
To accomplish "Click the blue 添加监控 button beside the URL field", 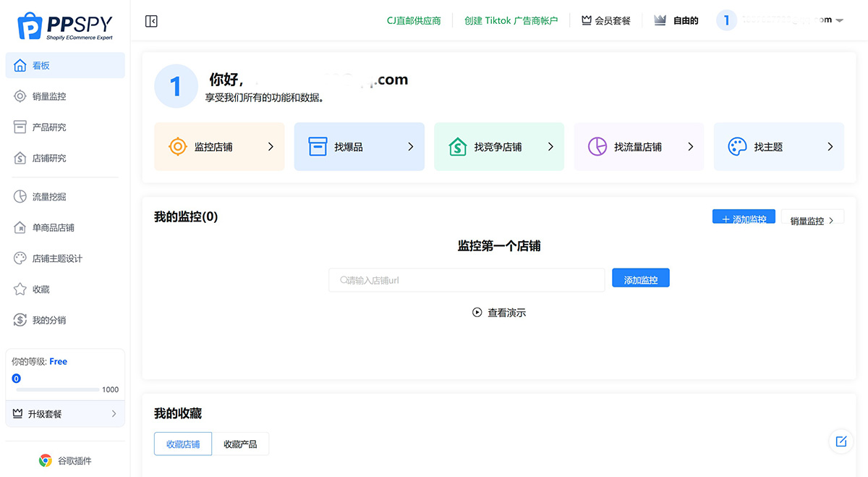I will (x=640, y=279).
